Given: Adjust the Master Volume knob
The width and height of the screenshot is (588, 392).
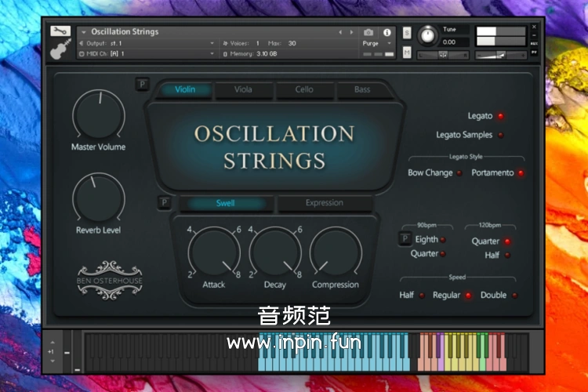Looking at the screenshot, I should click(99, 114).
